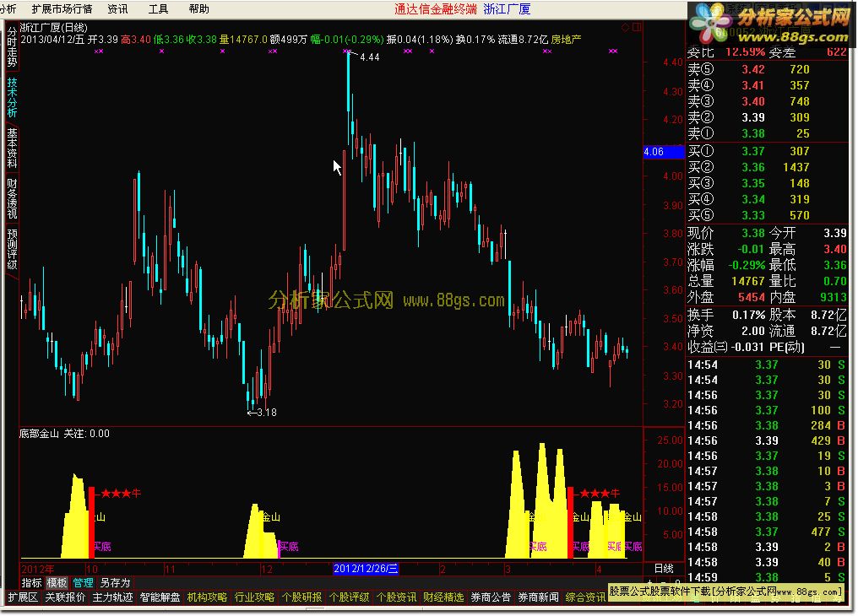This screenshot has height=616, width=858.
Task: Click the 买① 3.37 order book row
Action: coord(767,151)
